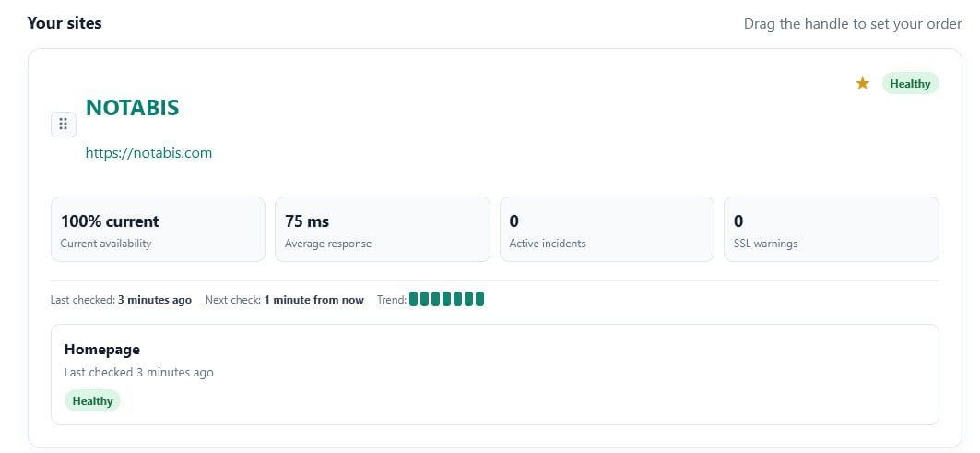The height and width of the screenshot is (453, 980).
Task: Click the 'Your sites' heading
Action: [x=65, y=23]
